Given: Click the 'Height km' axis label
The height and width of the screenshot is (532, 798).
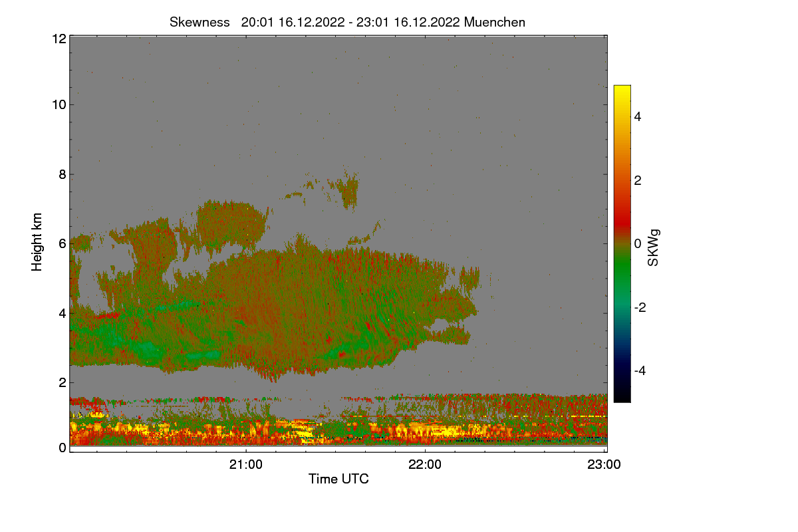Looking at the screenshot, I should point(37,242).
